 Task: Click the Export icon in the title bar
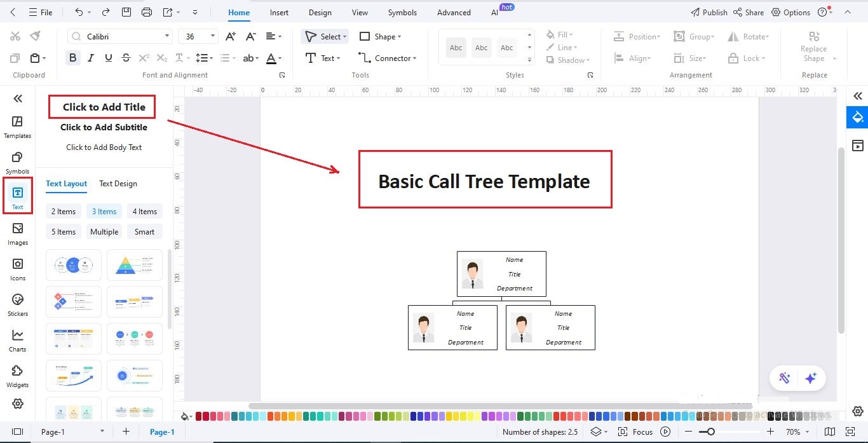pos(168,12)
